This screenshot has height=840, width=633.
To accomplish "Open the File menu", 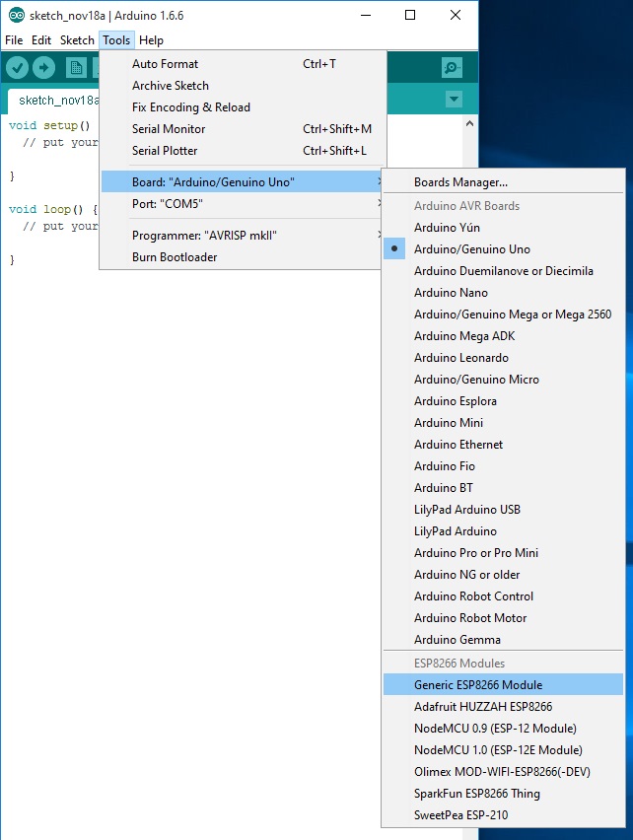I will 14,40.
